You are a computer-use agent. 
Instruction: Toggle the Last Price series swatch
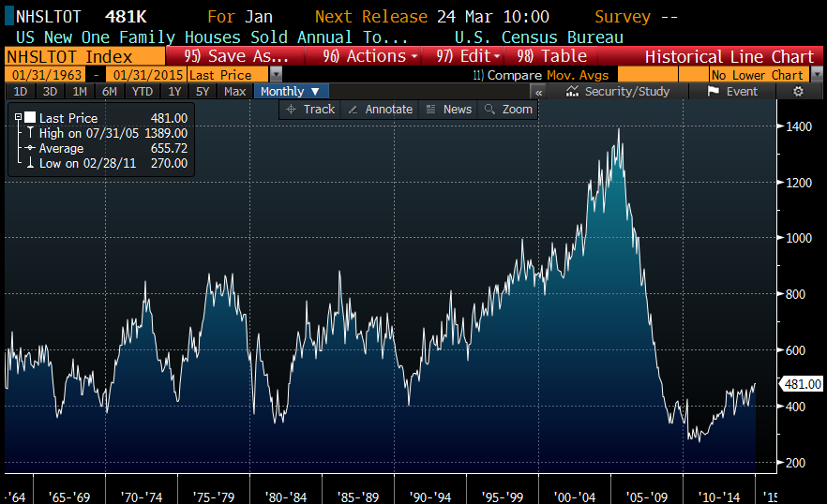click(30, 118)
